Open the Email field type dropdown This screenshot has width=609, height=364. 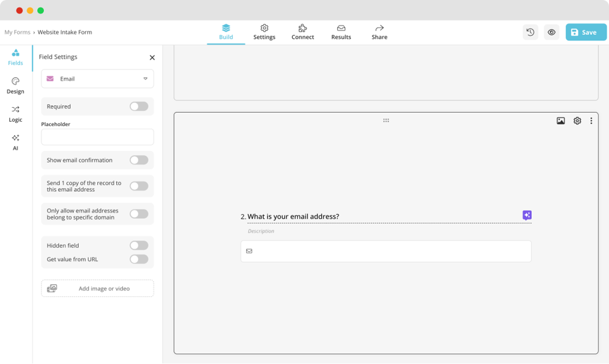(97, 79)
